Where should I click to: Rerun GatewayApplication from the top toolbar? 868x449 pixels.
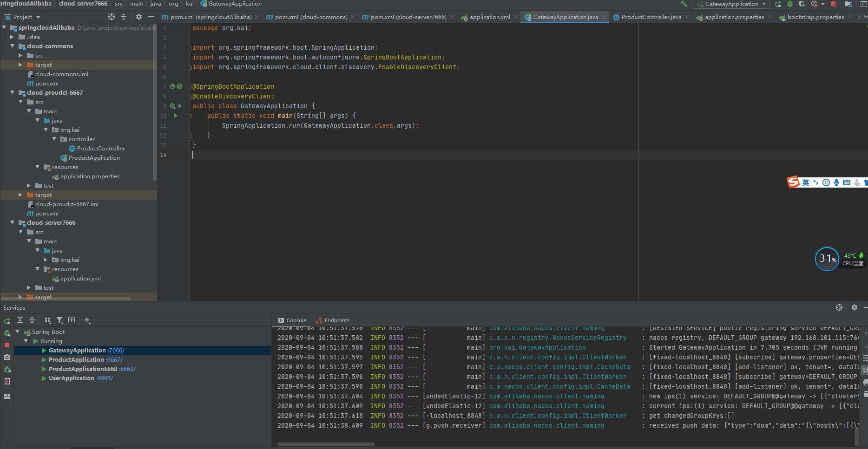click(778, 4)
